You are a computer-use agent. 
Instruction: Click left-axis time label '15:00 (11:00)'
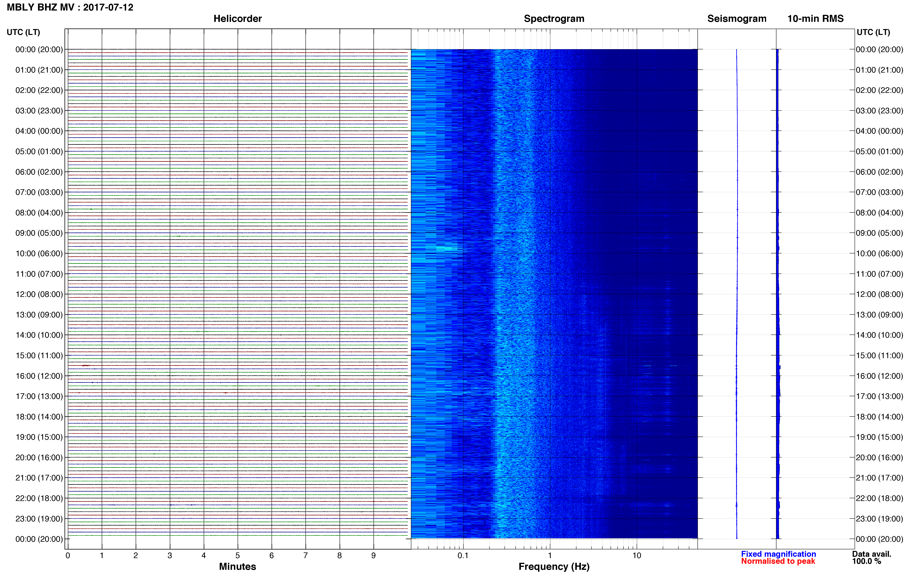coord(39,355)
